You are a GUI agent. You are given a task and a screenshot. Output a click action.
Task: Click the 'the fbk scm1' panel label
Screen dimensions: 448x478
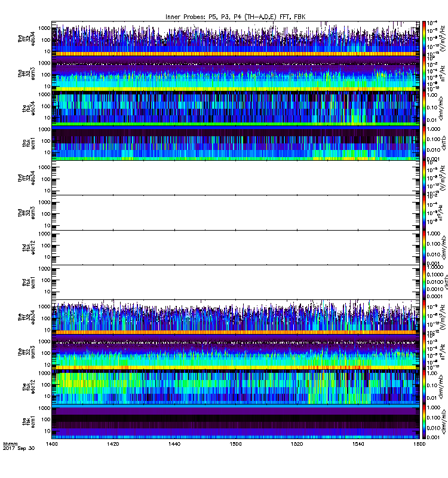(29, 422)
